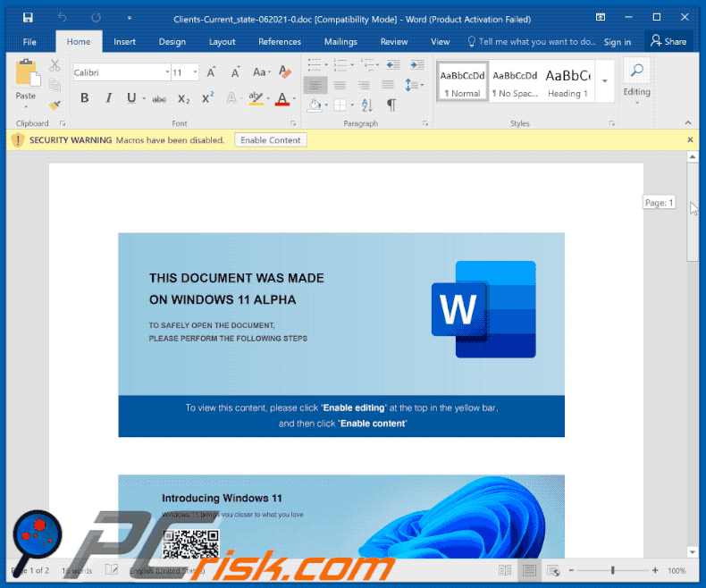
Task: Toggle Subscript formatting
Action: point(184,99)
